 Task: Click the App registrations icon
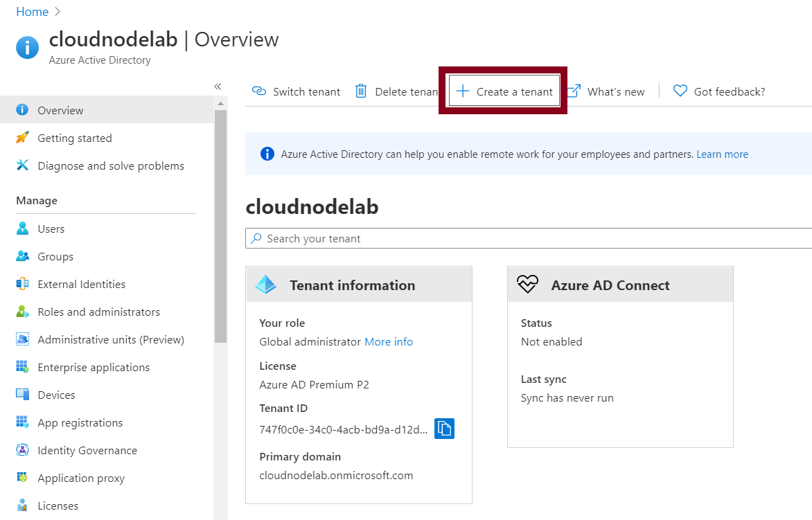pyautogui.click(x=22, y=422)
